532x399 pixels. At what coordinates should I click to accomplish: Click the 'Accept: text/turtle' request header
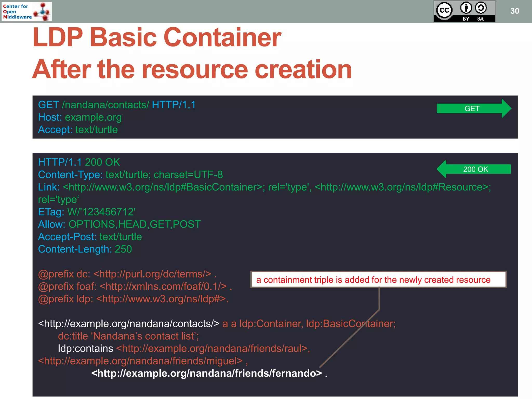pyautogui.click(x=78, y=130)
